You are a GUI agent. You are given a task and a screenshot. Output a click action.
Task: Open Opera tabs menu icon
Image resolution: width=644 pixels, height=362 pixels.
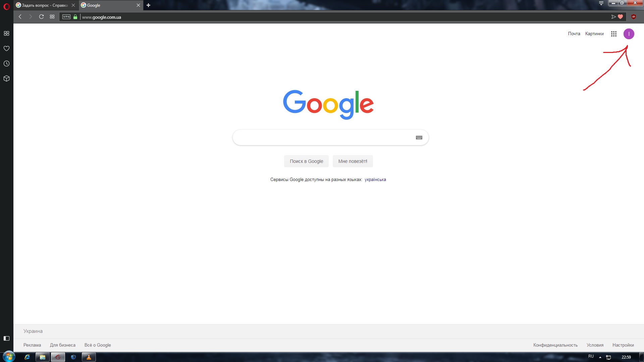tap(601, 3)
